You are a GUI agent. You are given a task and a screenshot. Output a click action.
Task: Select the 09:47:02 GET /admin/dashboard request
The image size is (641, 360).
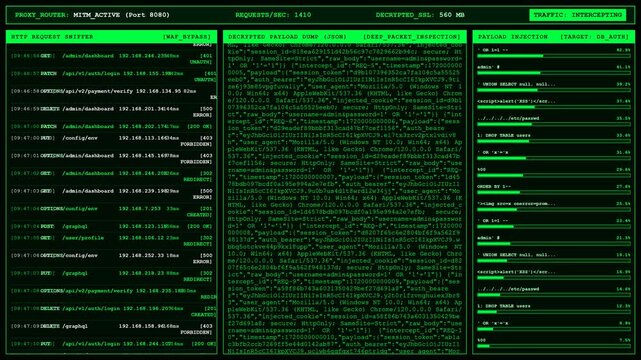pyautogui.click(x=111, y=176)
